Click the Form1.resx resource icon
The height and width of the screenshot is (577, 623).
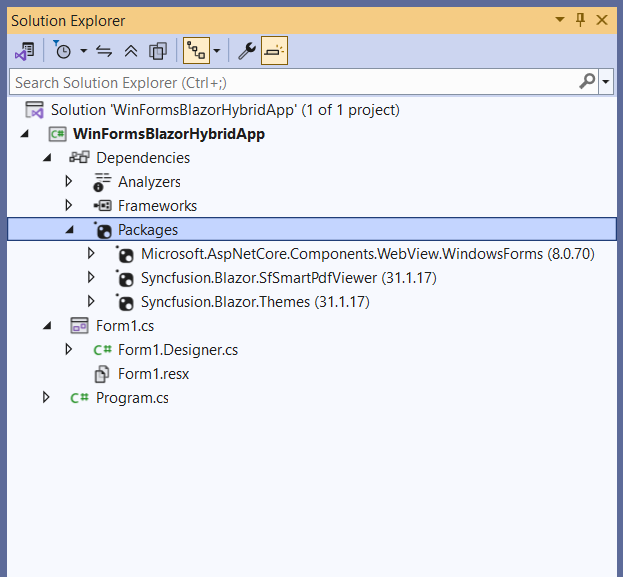(102, 374)
